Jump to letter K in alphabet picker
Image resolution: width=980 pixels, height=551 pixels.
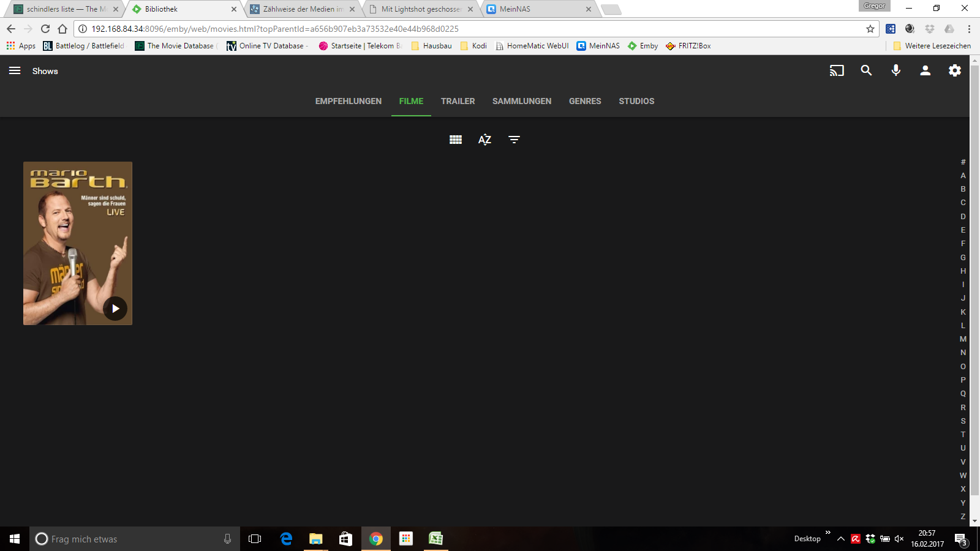[x=963, y=312]
